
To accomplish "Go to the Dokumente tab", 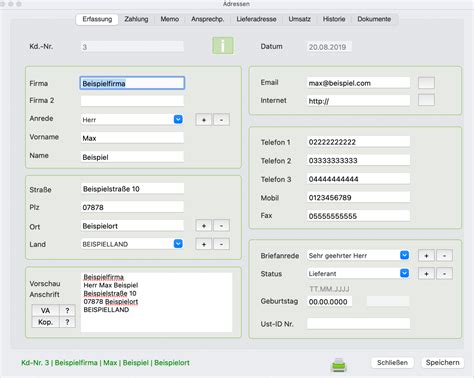I will click(x=374, y=19).
